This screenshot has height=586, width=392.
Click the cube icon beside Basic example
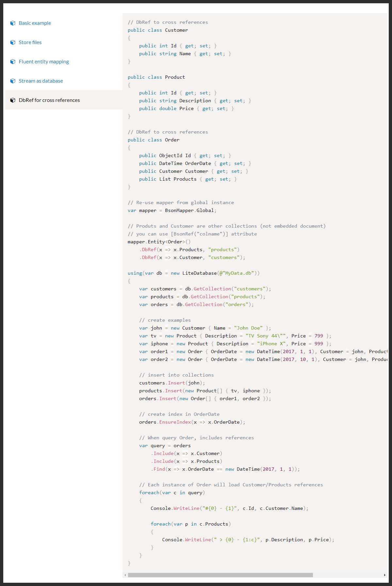pos(13,23)
